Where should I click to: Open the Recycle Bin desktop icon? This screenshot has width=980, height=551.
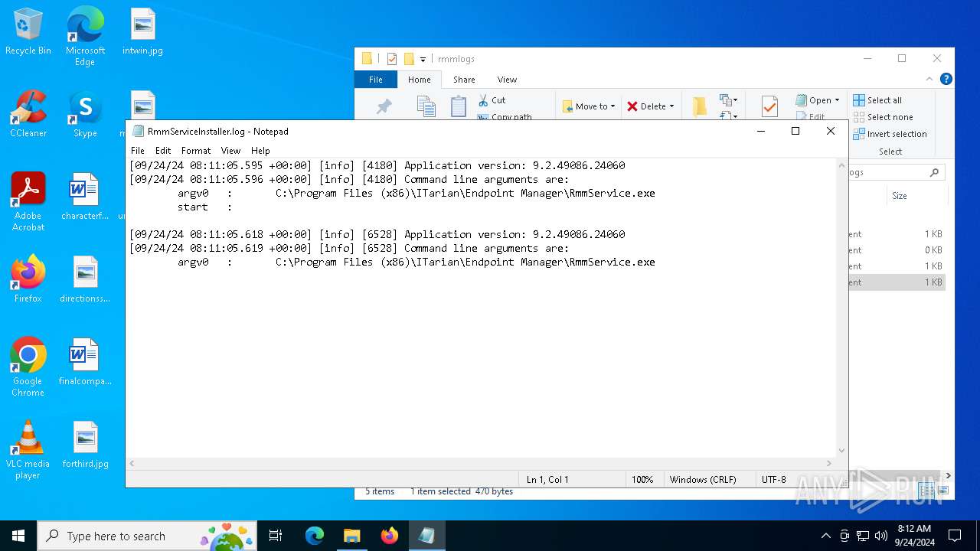(x=28, y=32)
